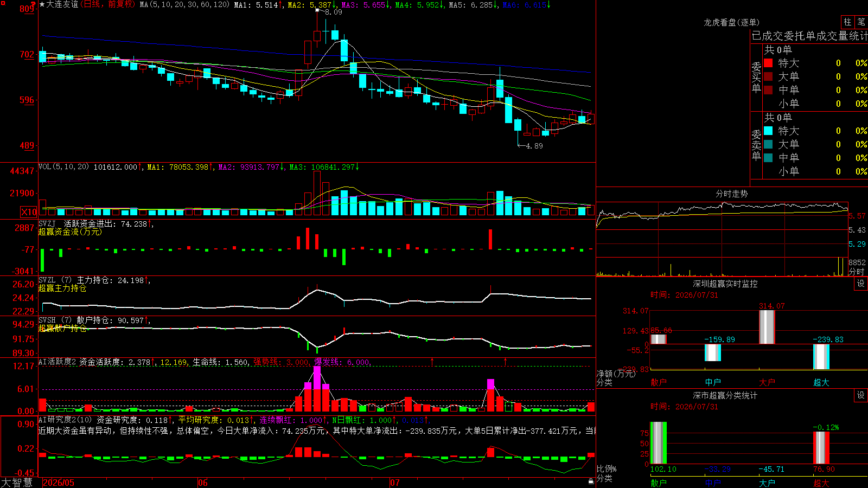
Task: Click the second red arrow signal in AI活跃度 panel
Action: click(x=505, y=361)
